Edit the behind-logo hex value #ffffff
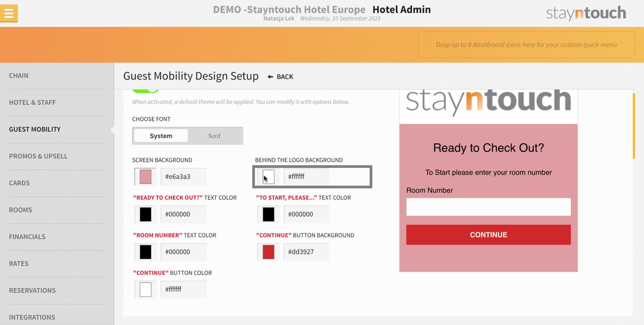 306,177
